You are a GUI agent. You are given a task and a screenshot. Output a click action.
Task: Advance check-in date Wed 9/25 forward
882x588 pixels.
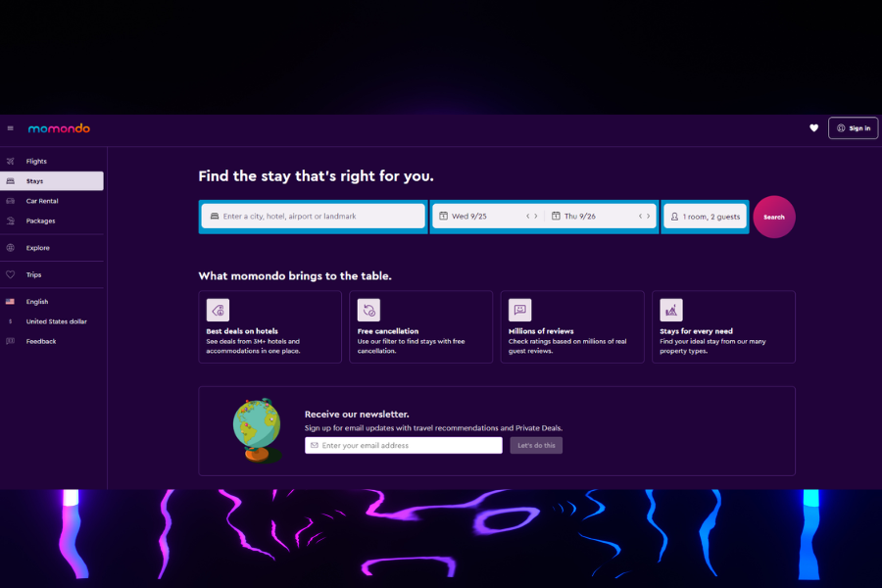[536, 217]
